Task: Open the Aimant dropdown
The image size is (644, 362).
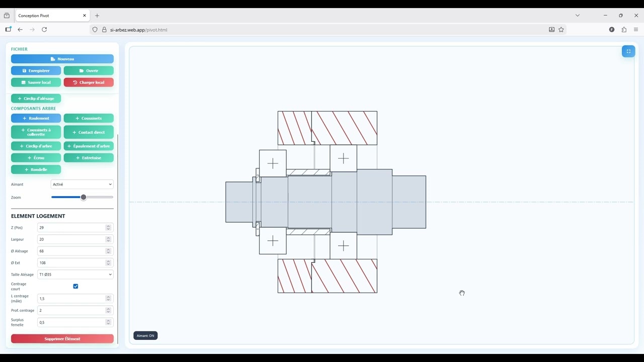Action: click(82, 185)
